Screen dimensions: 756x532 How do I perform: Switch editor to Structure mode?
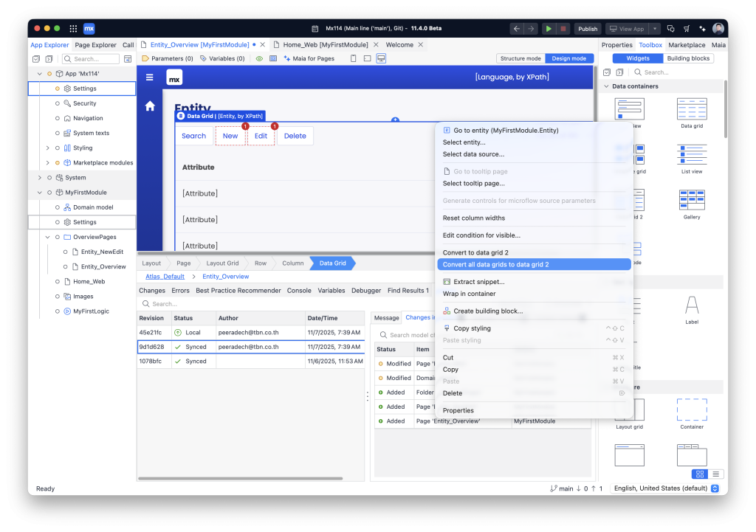coord(520,58)
